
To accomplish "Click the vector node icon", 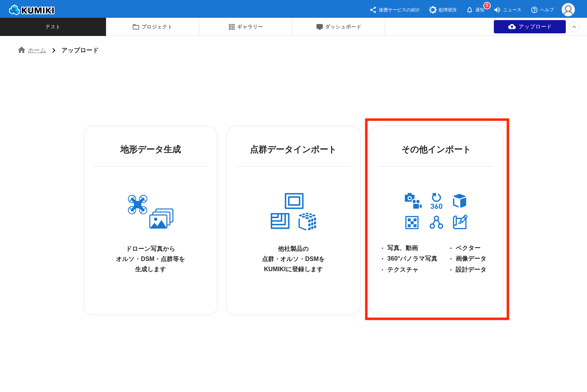I will [436, 222].
